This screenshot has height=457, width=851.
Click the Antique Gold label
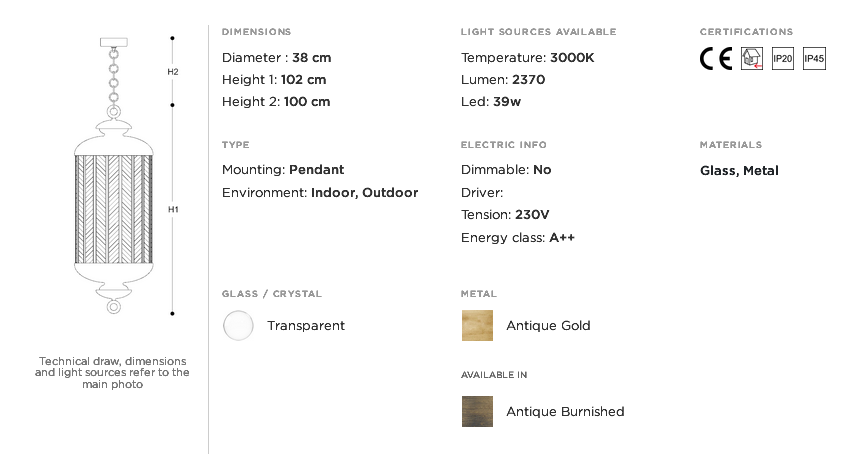548,326
